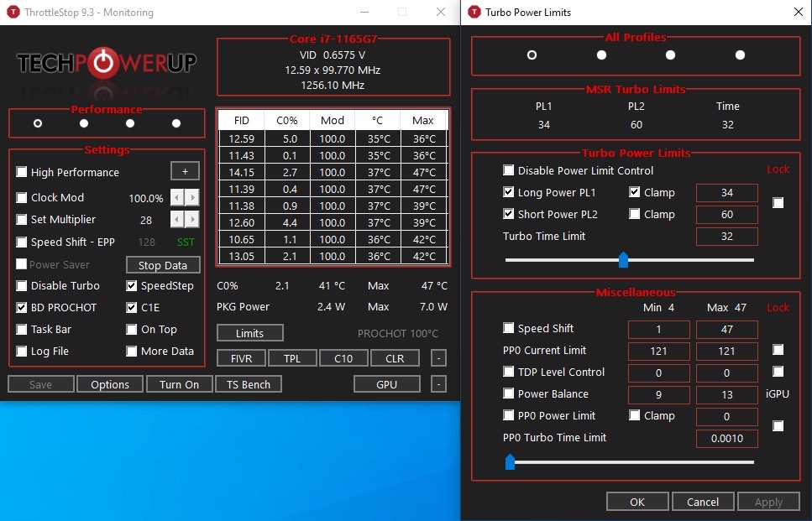Click the Stop Data button
This screenshot has height=521, width=812.
click(163, 265)
